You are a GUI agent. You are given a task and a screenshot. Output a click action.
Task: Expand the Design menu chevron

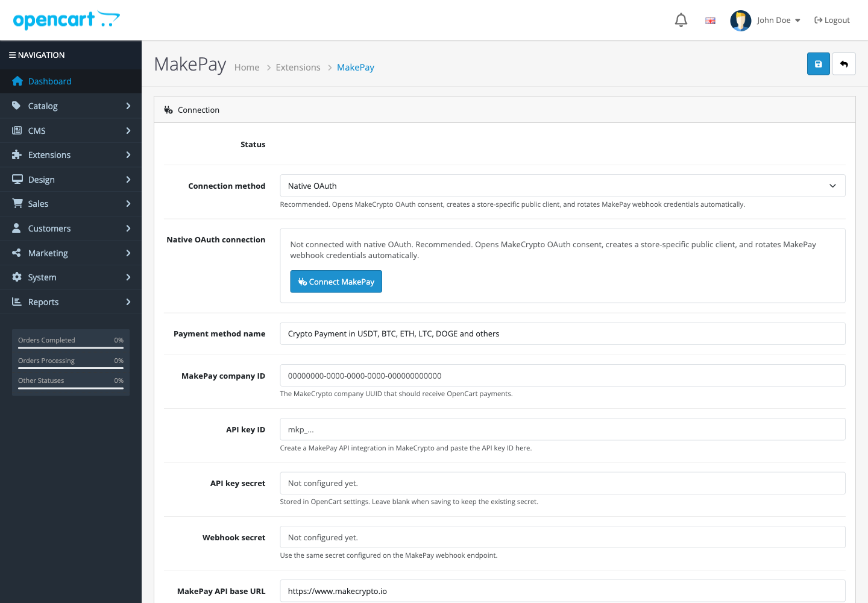pos(128,180)
